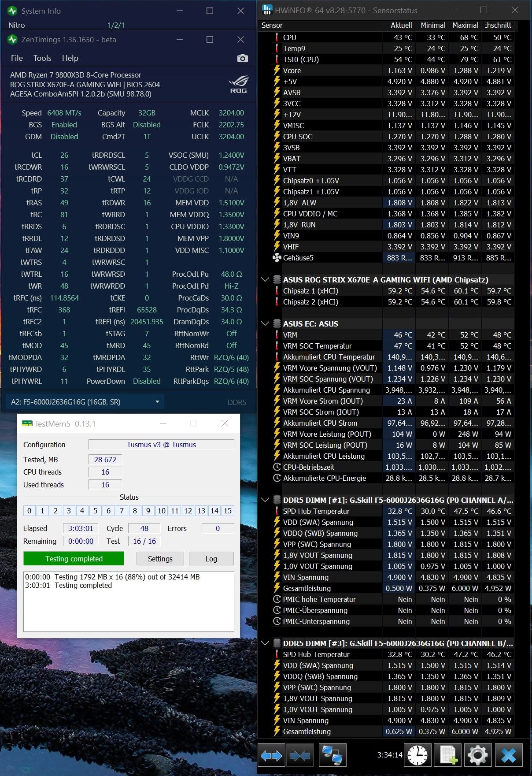Viewport: 532px width, 776px height.
Task: Click thread status box 15 in TestMem5
Action: (228, 511)
